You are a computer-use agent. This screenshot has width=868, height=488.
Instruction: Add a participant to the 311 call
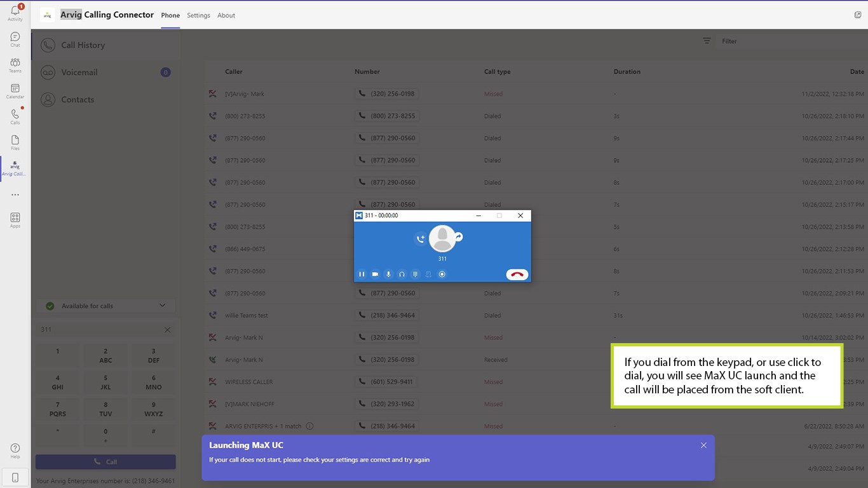click(420, 239)
